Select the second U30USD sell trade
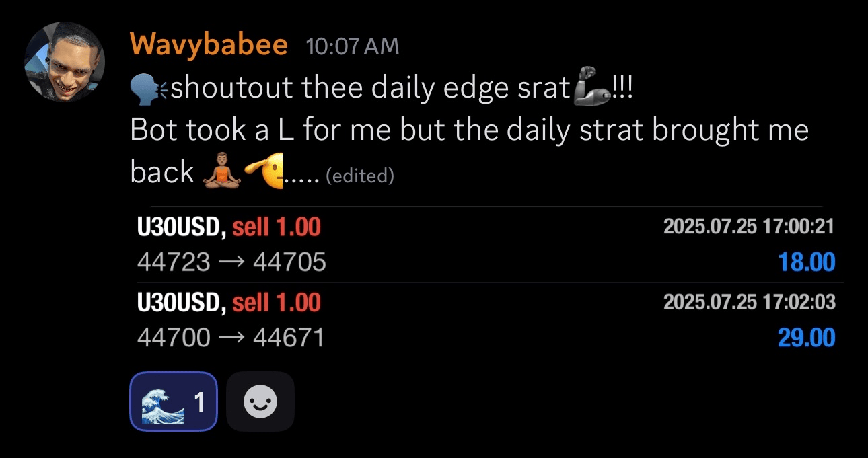The height and width of the screenshot is (458, 868). tap(229, 303)
